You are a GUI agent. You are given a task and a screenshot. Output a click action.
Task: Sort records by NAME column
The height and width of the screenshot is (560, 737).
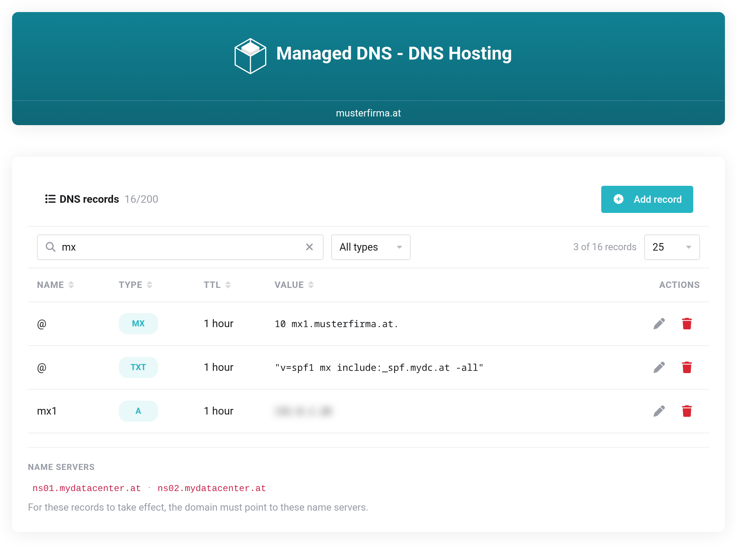click(55, 285)
